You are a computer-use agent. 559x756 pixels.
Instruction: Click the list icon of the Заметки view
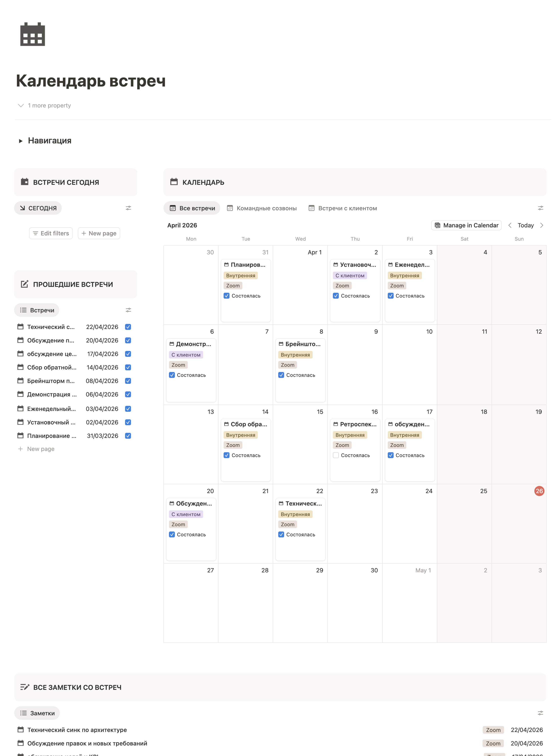tap(23, 713)
